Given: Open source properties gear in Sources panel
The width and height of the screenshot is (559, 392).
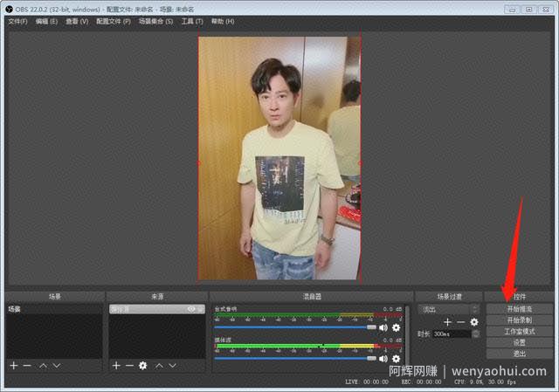Looking at the screenshot, I should point(143,366).
